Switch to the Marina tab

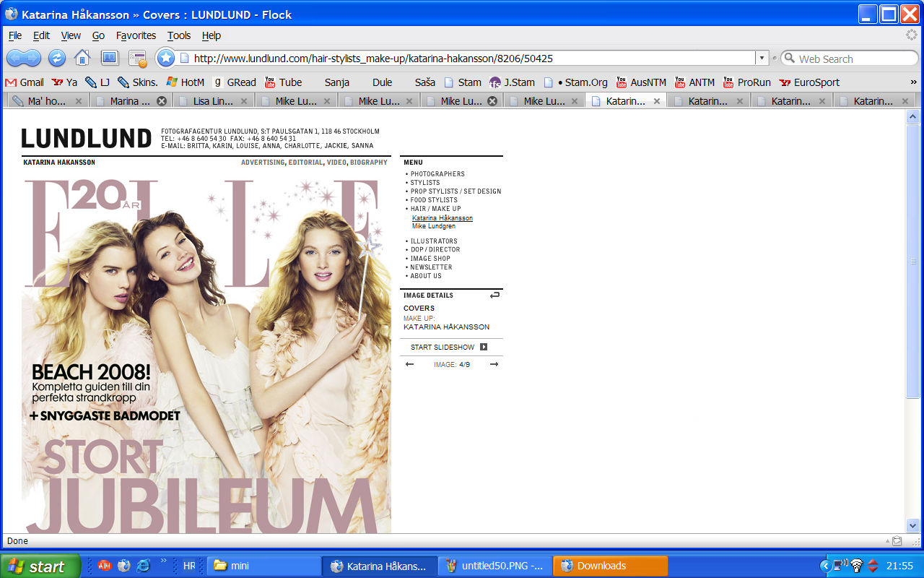pyautogui.click(x=130, y=101)
